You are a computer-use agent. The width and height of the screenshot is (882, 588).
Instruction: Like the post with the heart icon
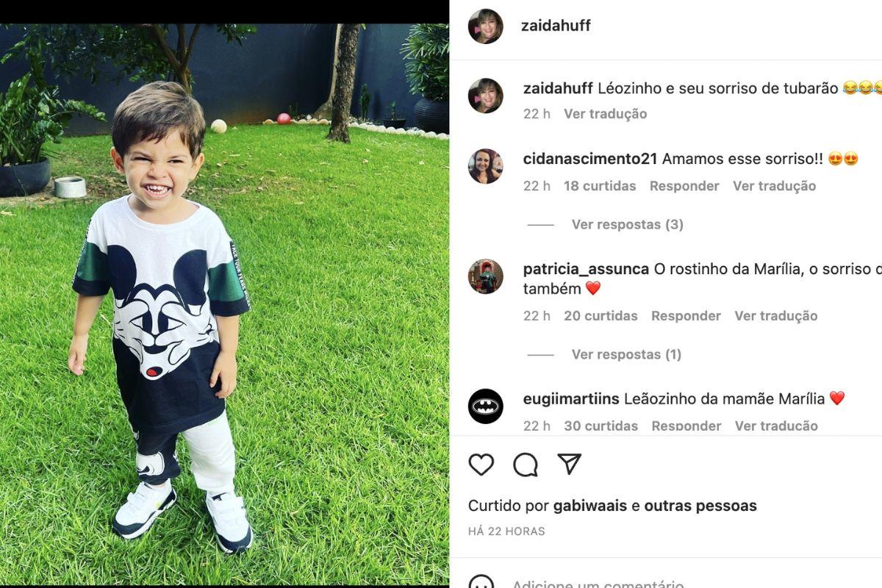click(x=481, y=465)
